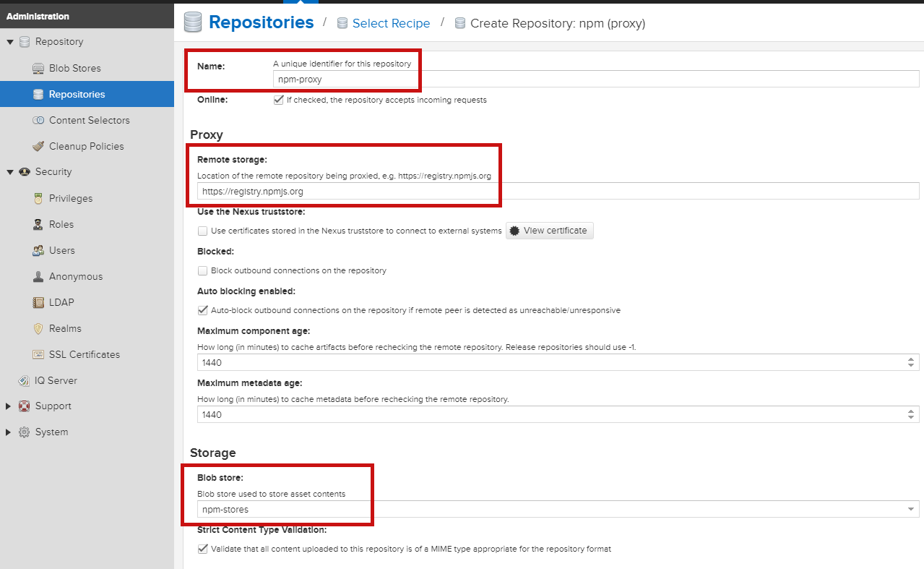
Task: Click Repositories breadcrumb link
Action: [x=261, y=22]
